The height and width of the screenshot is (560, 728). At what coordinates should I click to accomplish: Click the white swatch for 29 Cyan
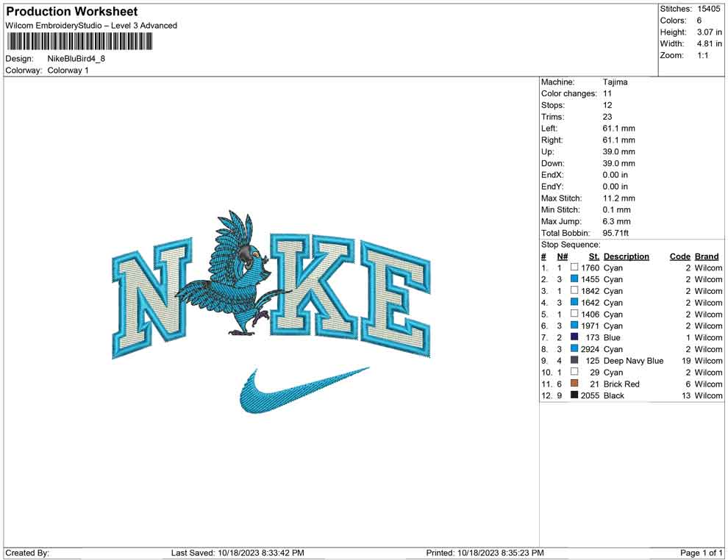pyautogui.click(x=574, y=372)
